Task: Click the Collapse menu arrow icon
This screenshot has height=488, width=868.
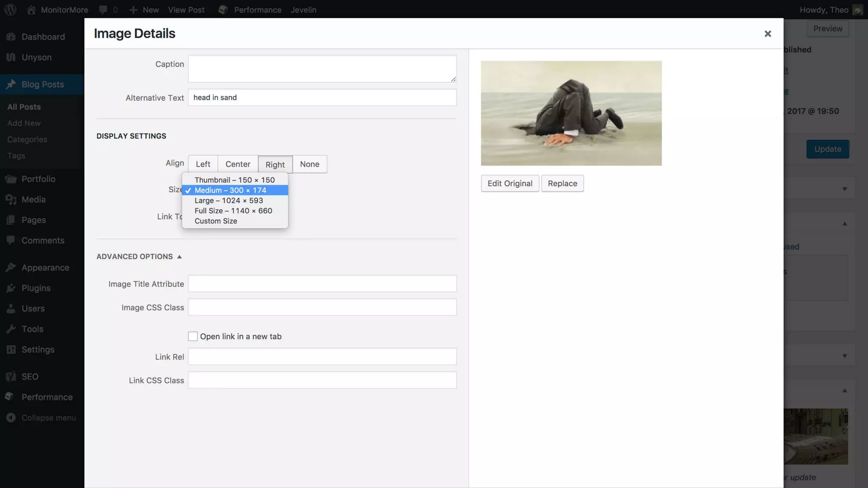Action: 11,418
